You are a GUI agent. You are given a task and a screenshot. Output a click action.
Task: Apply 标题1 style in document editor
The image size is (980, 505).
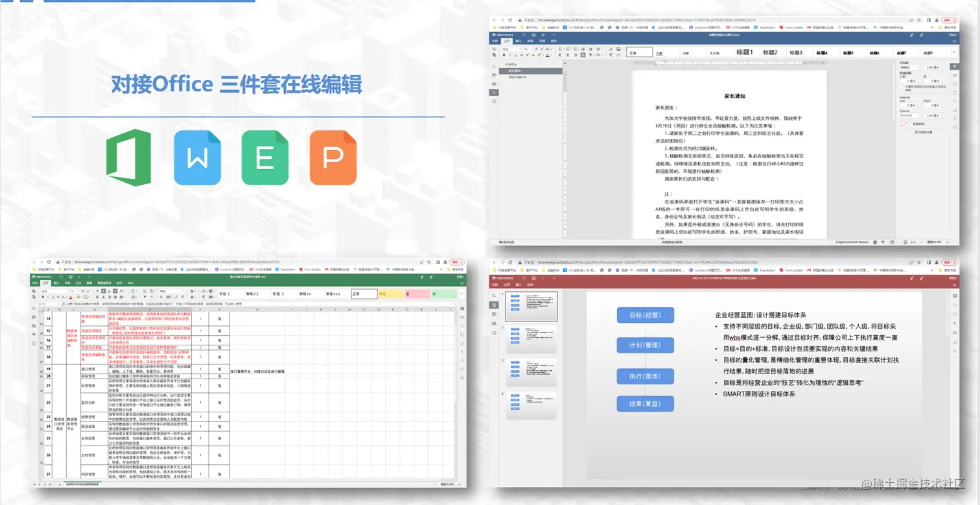coord(745,53)
